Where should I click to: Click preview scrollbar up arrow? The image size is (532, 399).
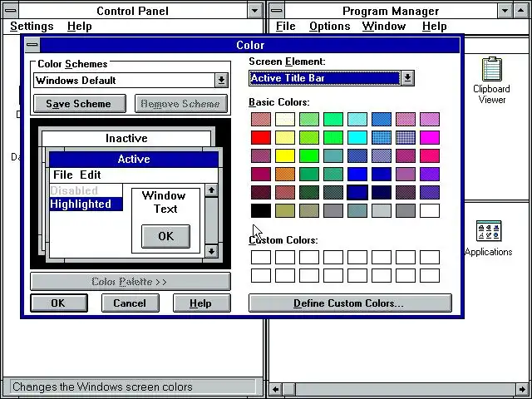click(211, 190)
